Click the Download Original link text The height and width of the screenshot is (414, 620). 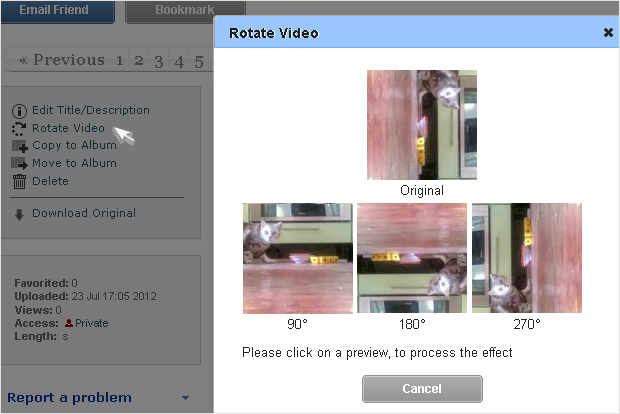pos(84,213)
